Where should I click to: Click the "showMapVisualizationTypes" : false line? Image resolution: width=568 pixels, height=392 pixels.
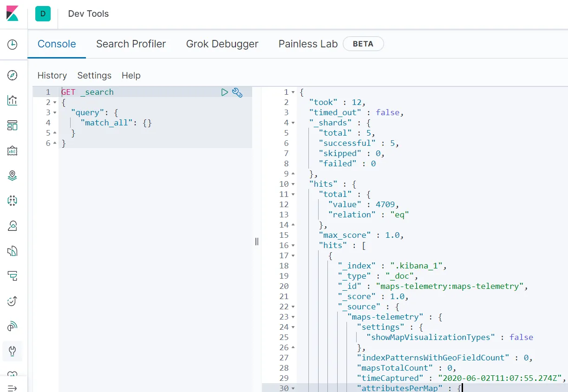click(450, 337)
